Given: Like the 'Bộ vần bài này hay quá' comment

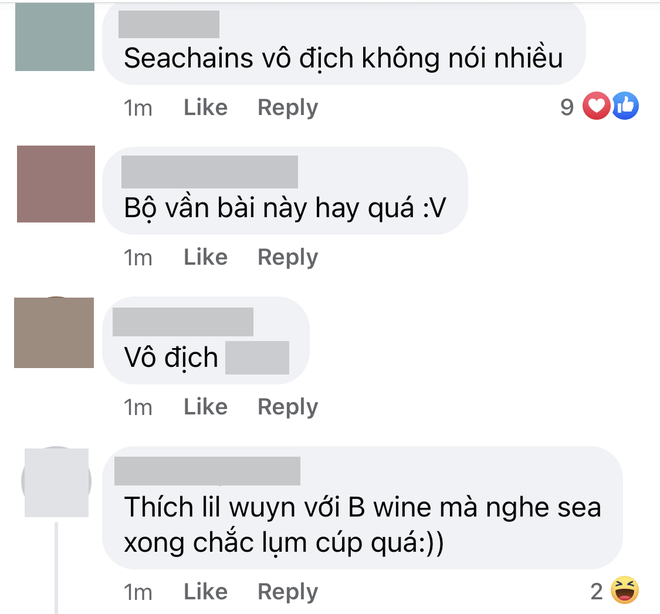Looking at the screenshot, I should (x=205, y=257).
